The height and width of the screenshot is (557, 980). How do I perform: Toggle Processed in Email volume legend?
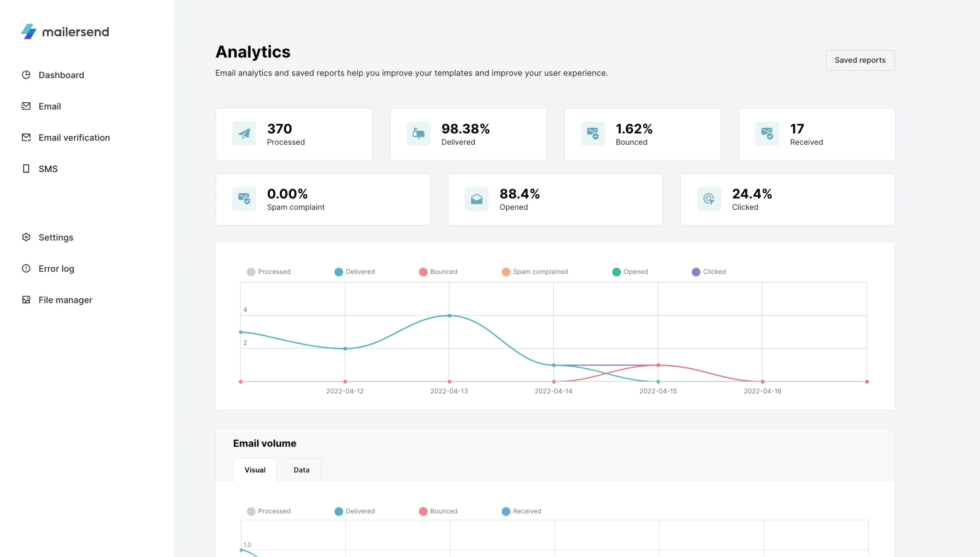pyautogui.click(x=269, y=511)
